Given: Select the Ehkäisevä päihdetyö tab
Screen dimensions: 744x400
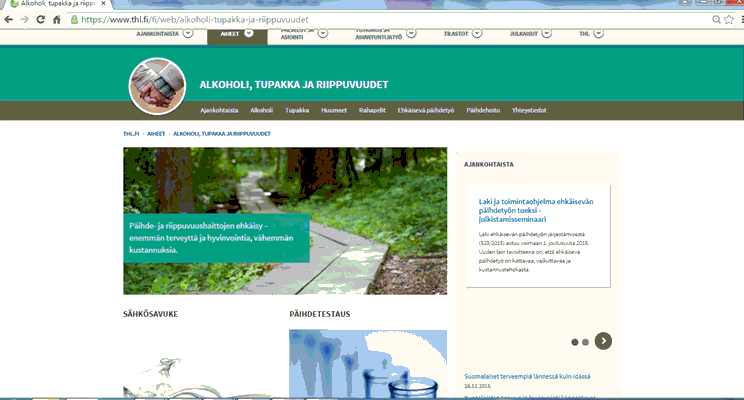Looking at the screenshot, I should coord(426,110).
